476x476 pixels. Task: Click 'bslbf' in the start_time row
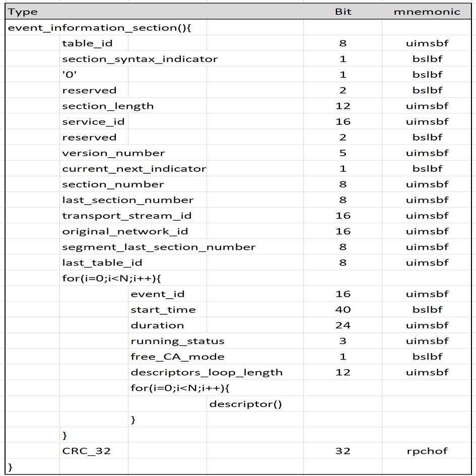point(427,310)
